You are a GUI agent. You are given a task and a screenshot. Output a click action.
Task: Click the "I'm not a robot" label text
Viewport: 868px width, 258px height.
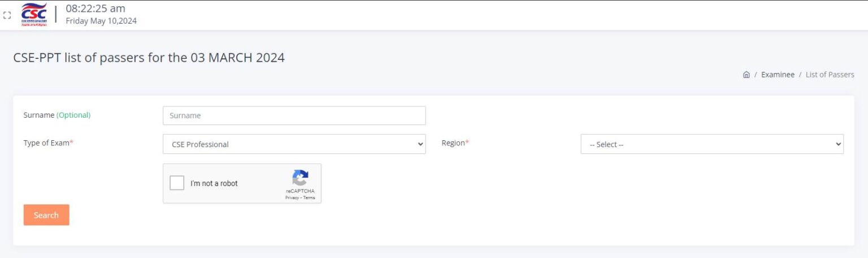tap(214, 183)
